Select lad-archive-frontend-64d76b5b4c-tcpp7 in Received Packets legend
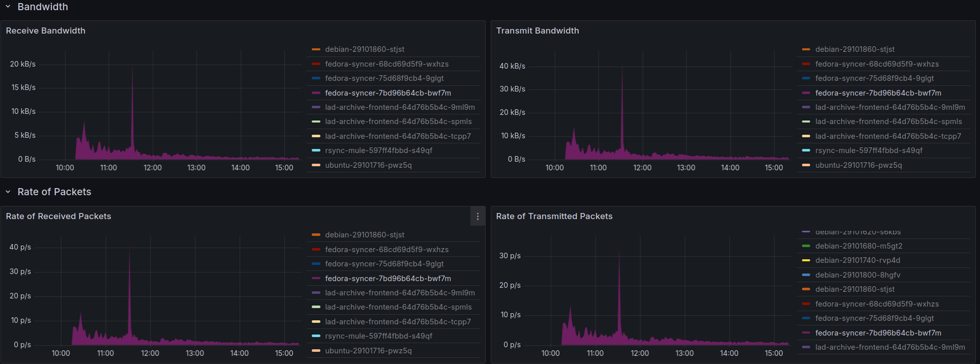The height and width of the screenshot is (364, 980). [398, 322]
